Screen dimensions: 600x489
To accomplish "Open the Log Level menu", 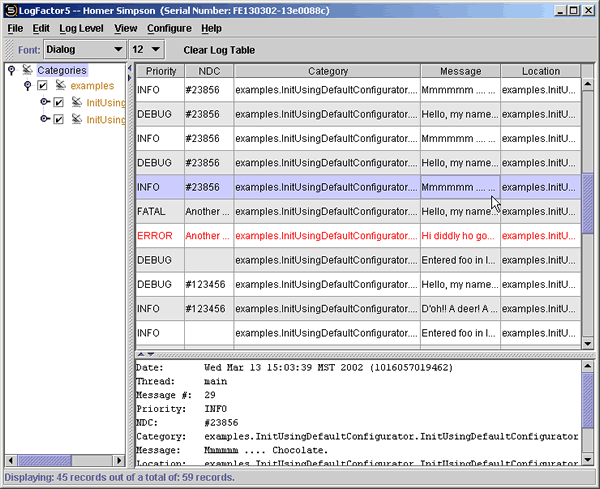I will 81,28.
